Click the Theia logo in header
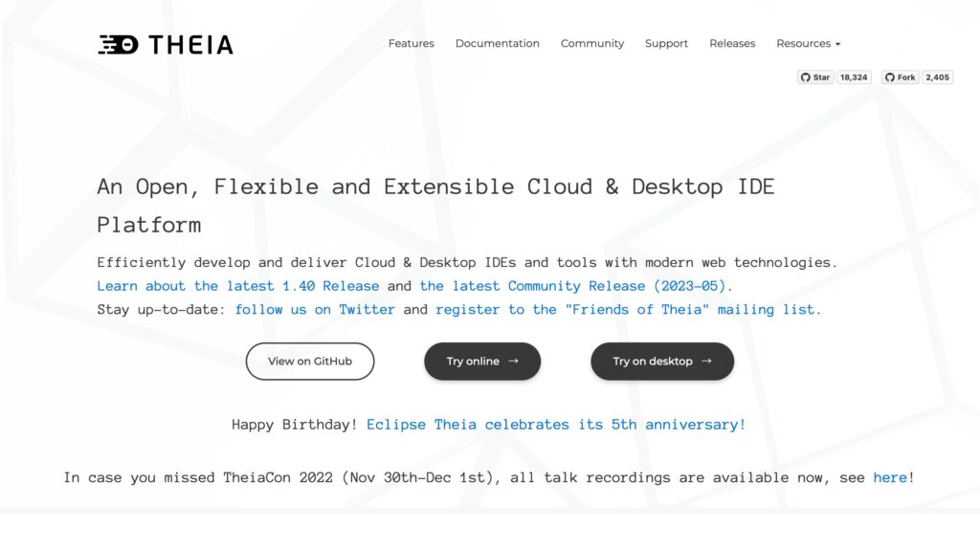 [166, 44]
